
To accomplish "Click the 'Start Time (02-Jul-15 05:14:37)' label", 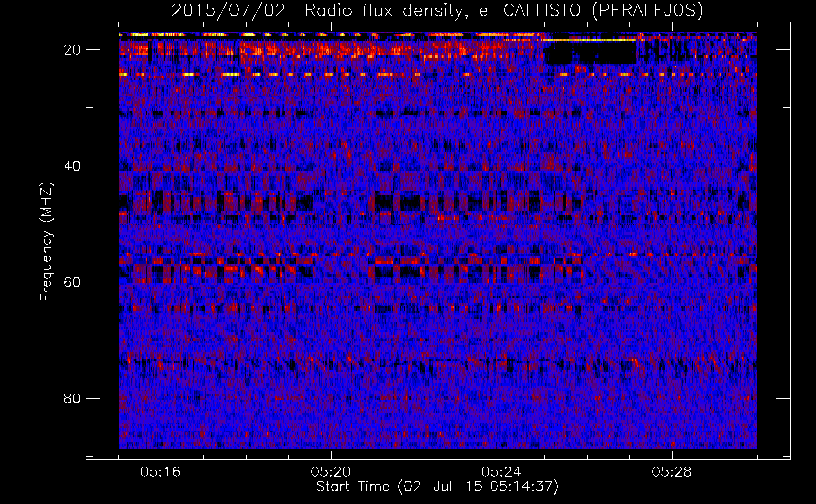I will coord(437,487).
